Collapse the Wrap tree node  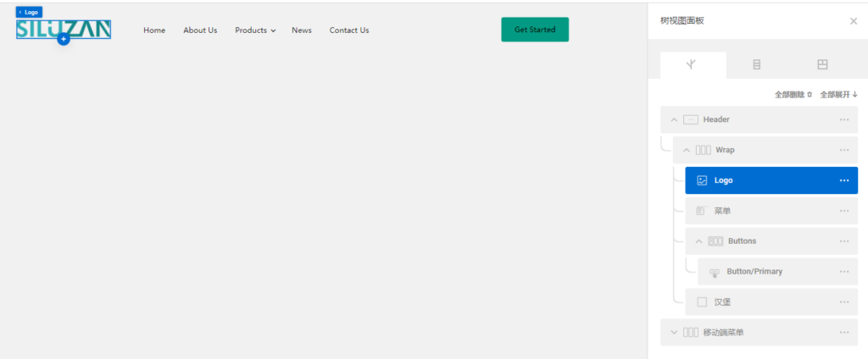point(687,150)
